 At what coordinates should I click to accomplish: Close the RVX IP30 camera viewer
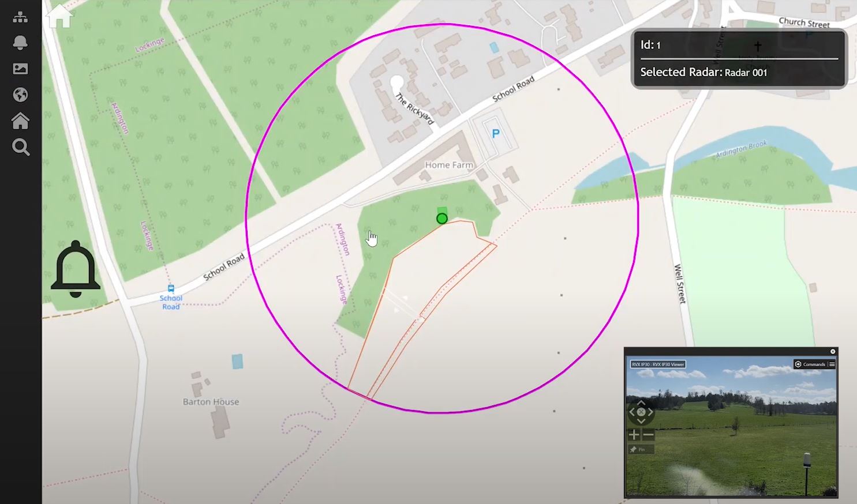click(833, 351)
